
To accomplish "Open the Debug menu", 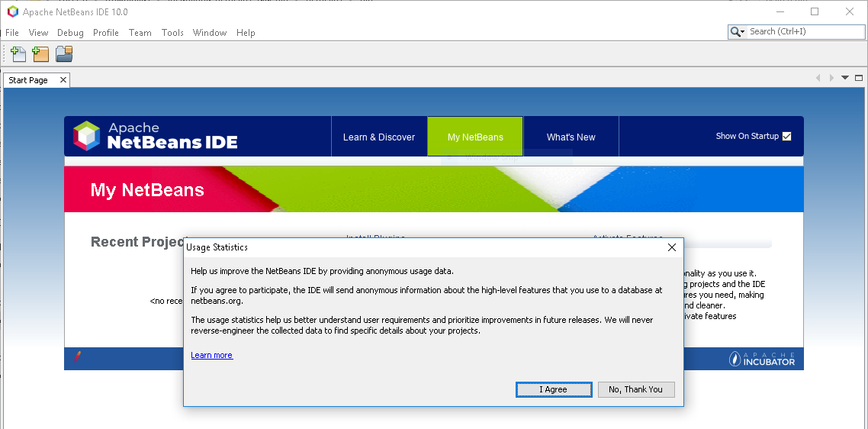I will pos(70,33).
